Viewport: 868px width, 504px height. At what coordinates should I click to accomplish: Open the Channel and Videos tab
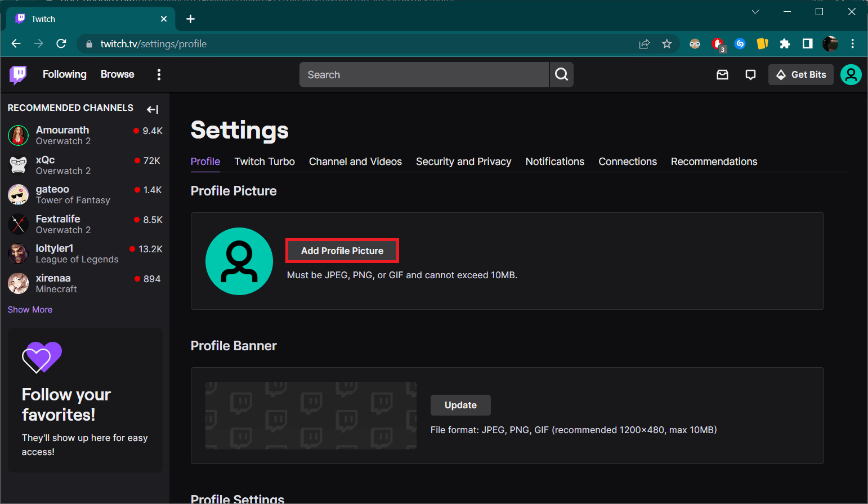355,162
